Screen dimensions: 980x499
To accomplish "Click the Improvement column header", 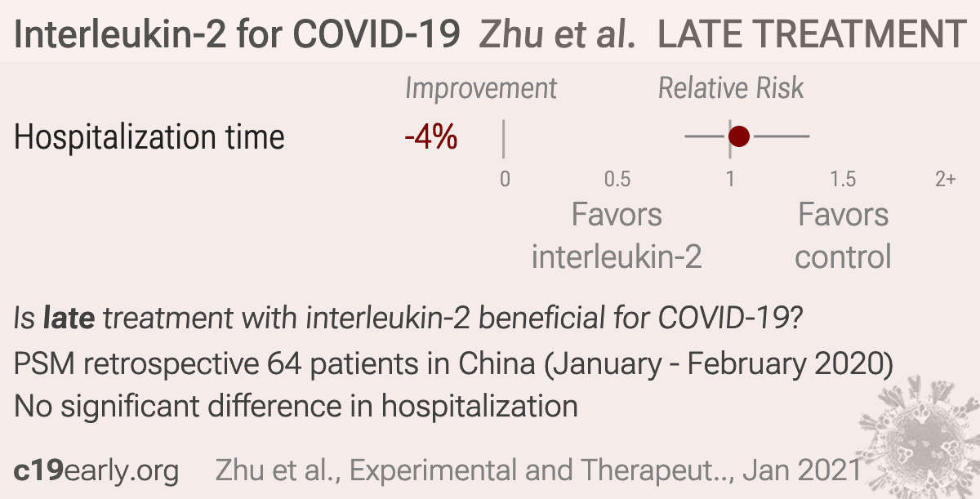I will point(481,88).
